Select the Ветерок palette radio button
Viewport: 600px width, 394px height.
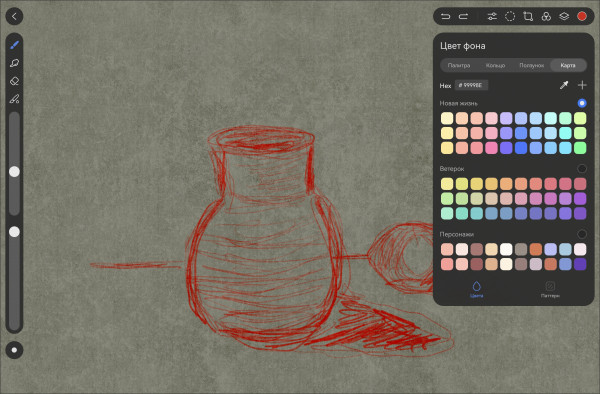pos(582,168)
